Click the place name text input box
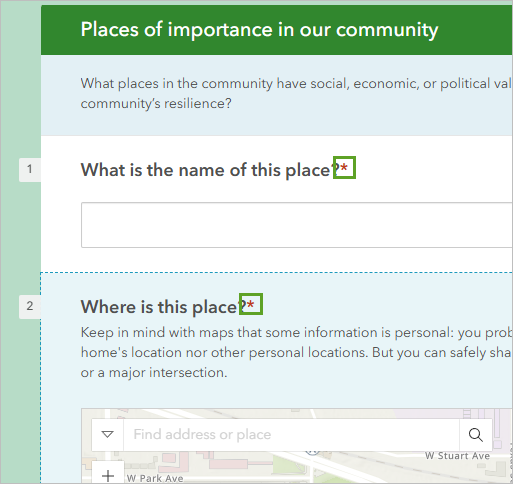 coord(297,225)
